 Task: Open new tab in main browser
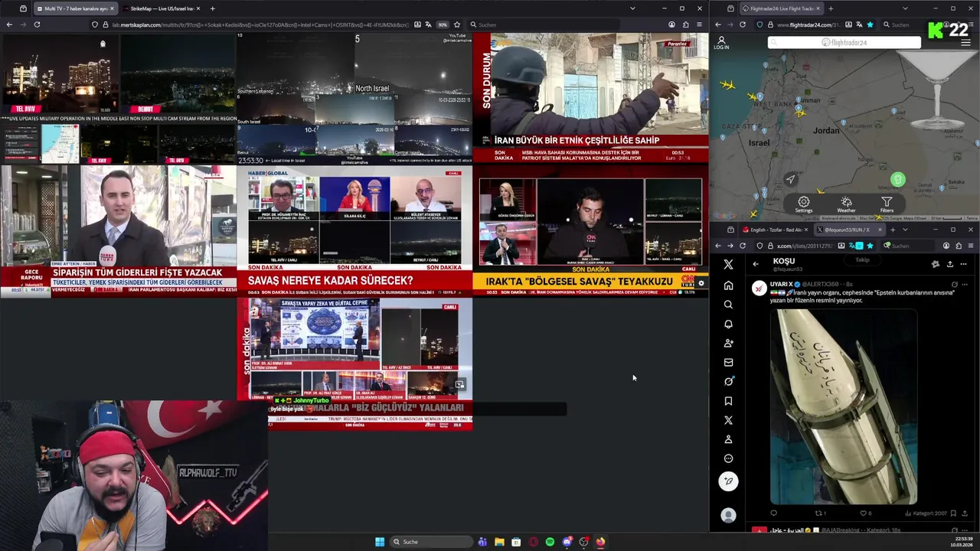(212, 8)
